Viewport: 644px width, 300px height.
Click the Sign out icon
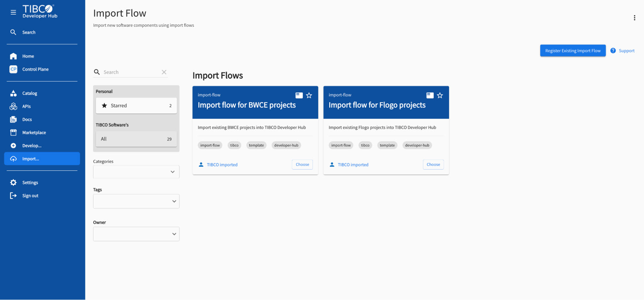click(13, 196)
